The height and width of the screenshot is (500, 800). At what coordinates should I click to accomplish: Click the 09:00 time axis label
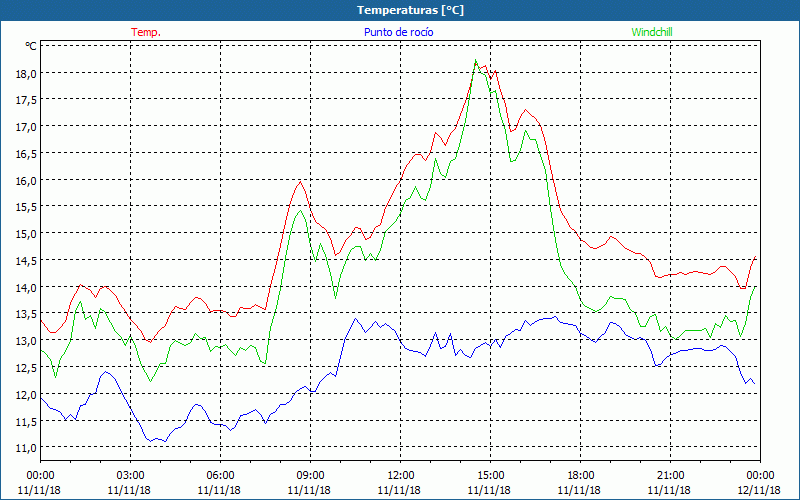point(310,476)
